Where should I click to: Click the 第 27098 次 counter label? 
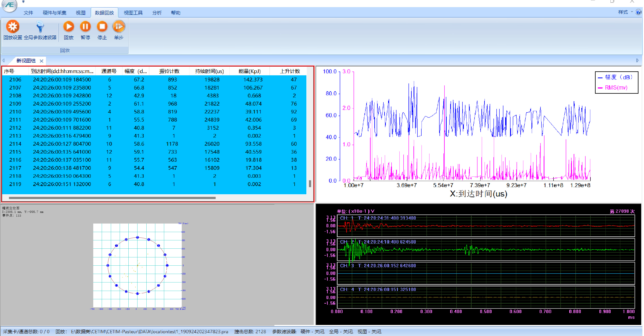click(x=622, y=211)
